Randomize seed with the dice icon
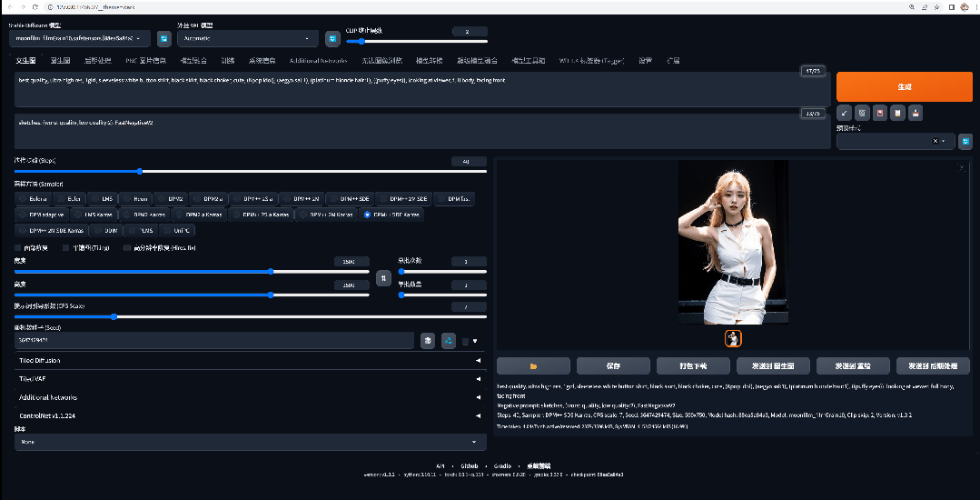Image resolution: width=980 pixels, height=500 pixels. [428, 341]
